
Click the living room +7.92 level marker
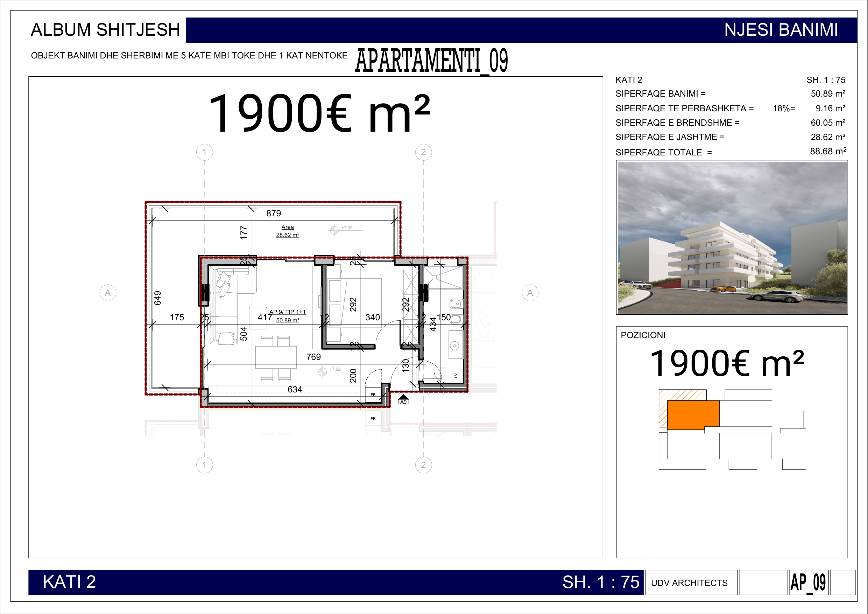click(x=323, y=372)
